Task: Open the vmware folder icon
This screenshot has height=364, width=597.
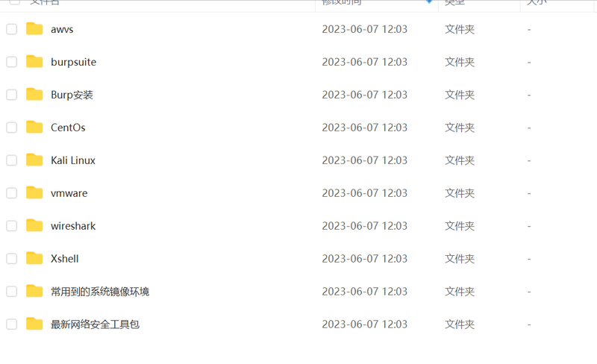Action: (34, 192)
